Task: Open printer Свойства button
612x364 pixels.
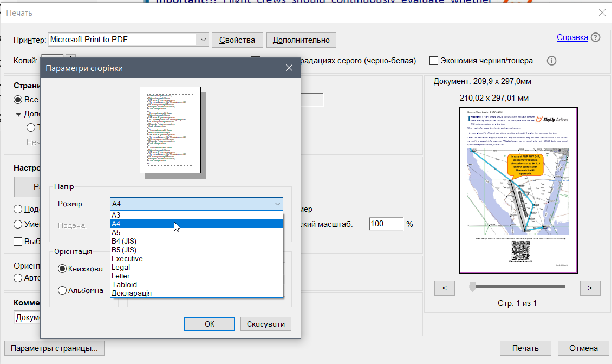Action: (237, 40)
